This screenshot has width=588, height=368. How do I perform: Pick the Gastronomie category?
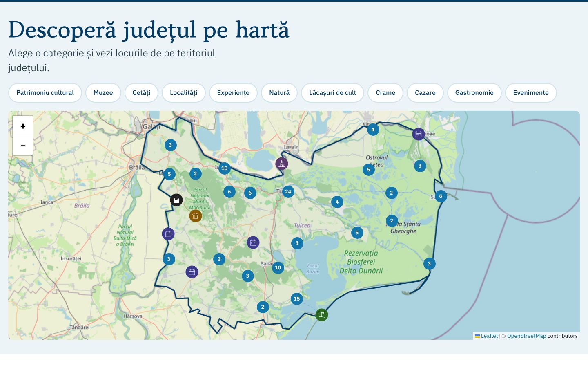[x=474, y=93]
